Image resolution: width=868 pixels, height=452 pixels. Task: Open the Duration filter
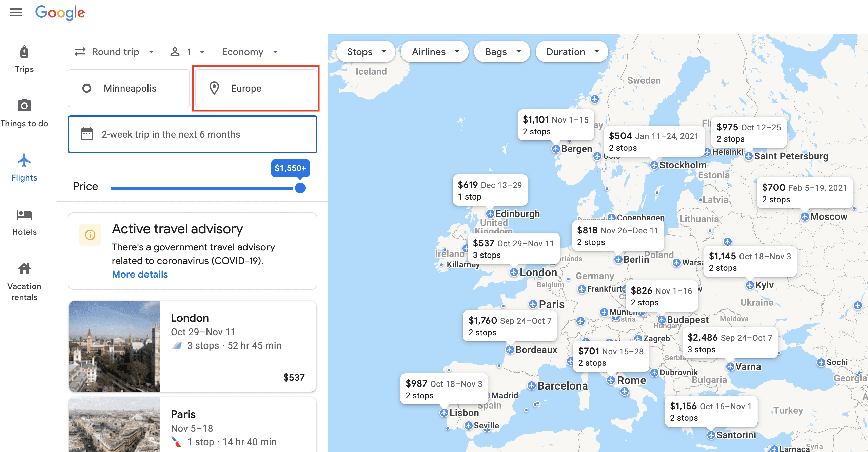coord(572,52)
